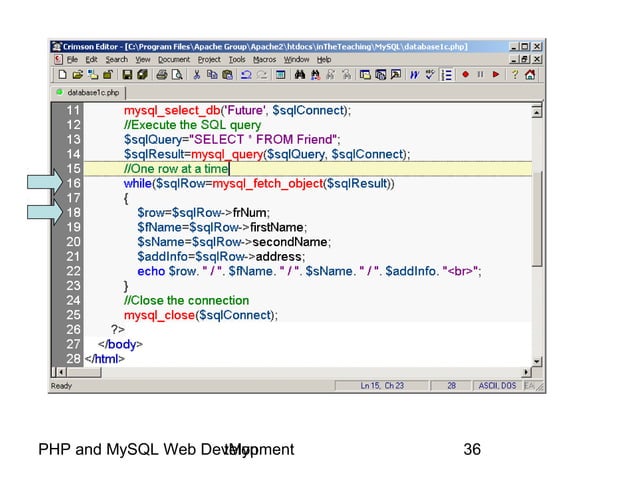Expand the Tools menu

[x=236, y=60]
